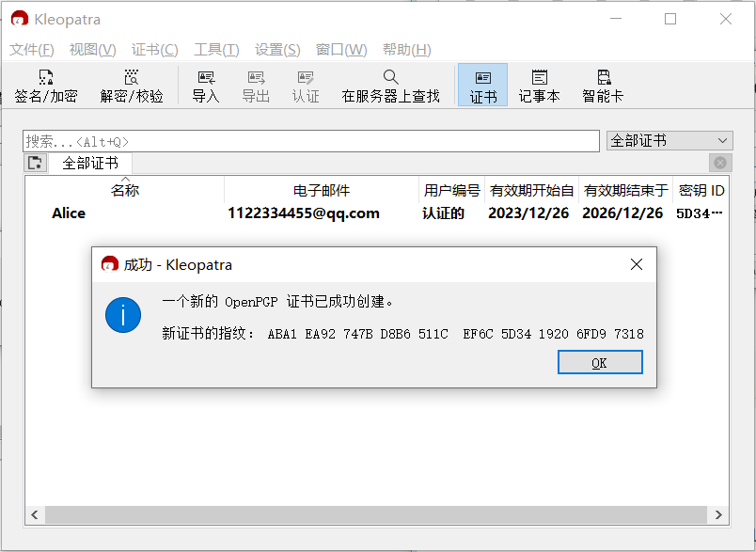Close the Kleopatra main window
The image size is (756, 552).
click(726, 20)
